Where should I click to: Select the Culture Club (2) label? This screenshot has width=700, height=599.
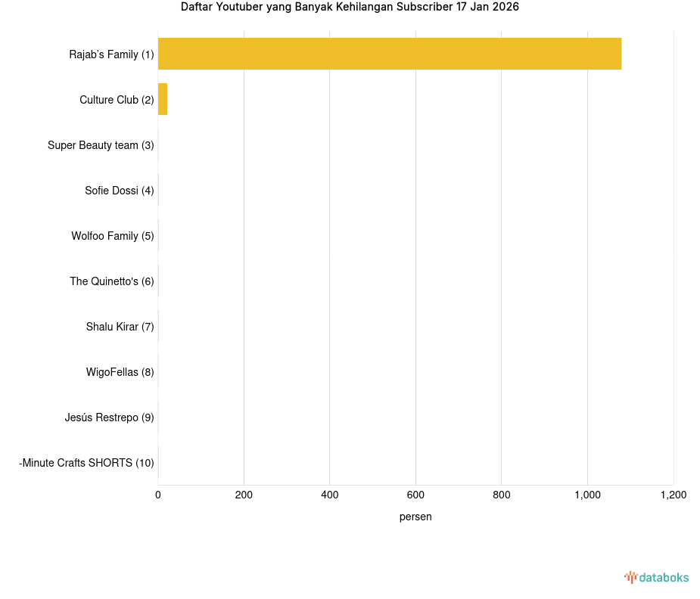pyautogui.click(x=117, y=100)
